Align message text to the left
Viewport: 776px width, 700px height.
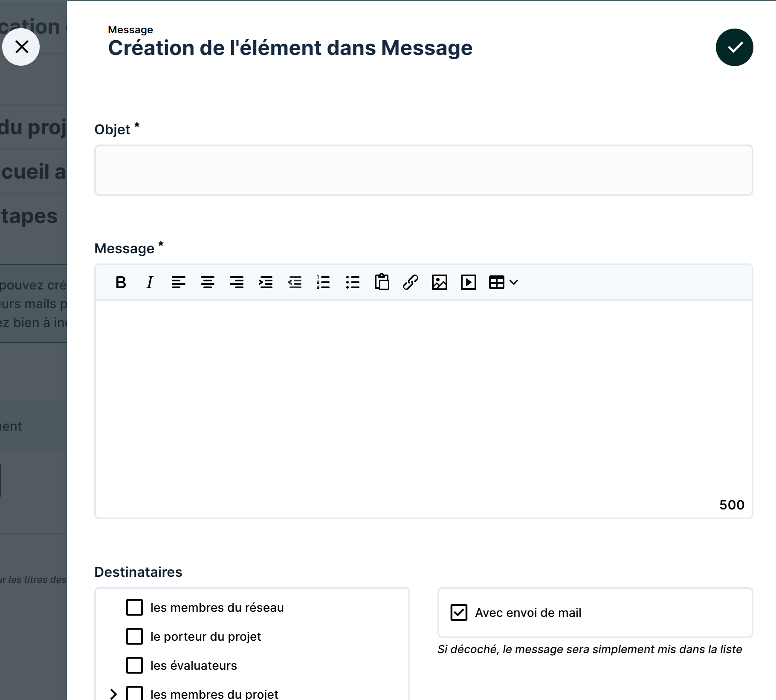178,282
